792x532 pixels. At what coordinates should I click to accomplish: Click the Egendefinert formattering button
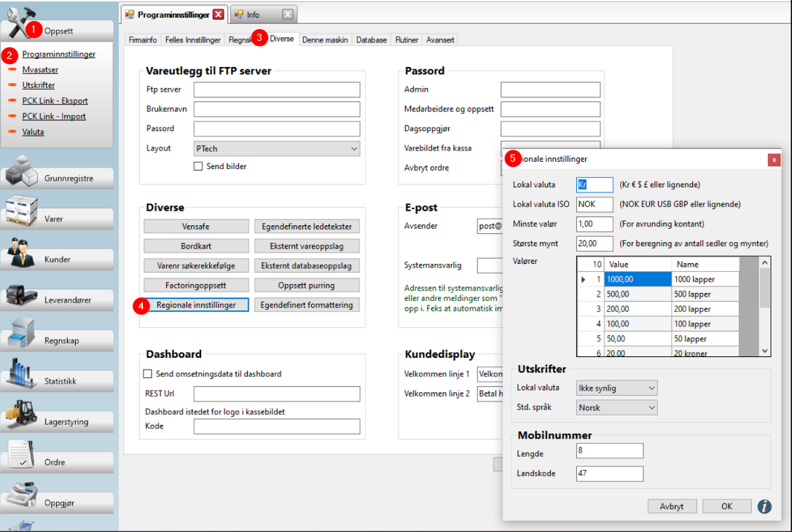[x=307, y=305]
